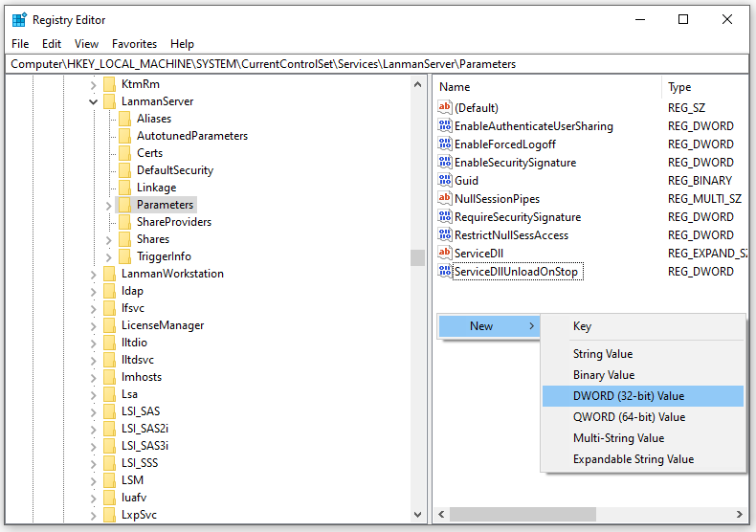Screen dimensions: 756x532
Task: Expand the LanmanWorkstation tree node
Action: click(x=93, y=275)
